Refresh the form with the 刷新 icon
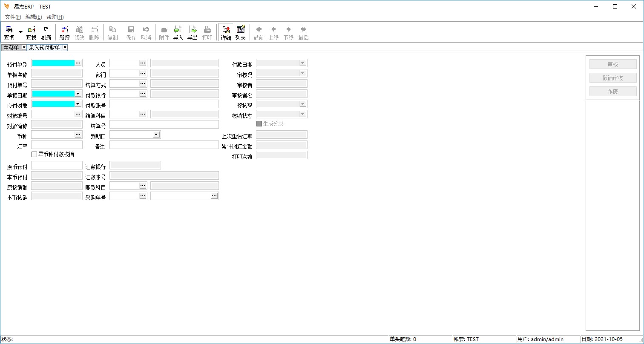Viewport: 644px width, 344px height. click(x=46, y=32)
